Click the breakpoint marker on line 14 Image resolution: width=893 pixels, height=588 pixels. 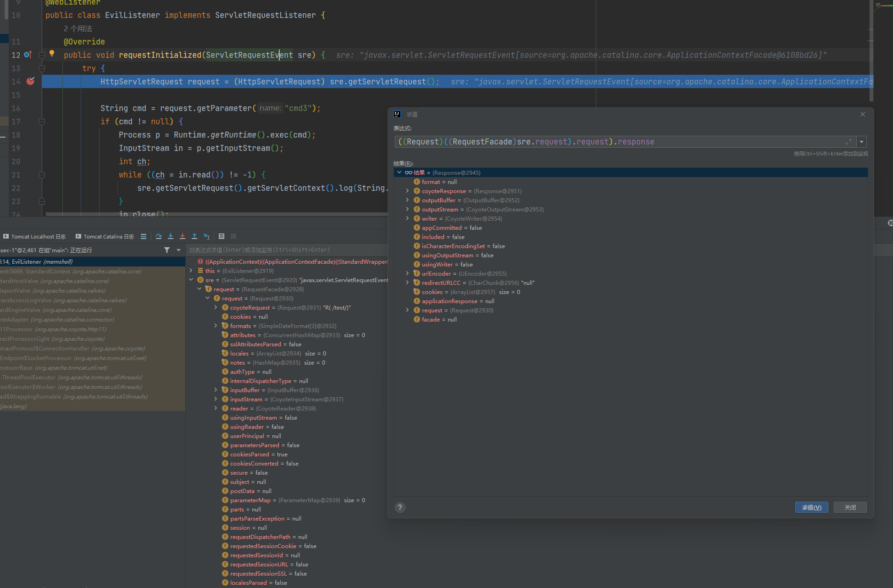pos(30,81)
